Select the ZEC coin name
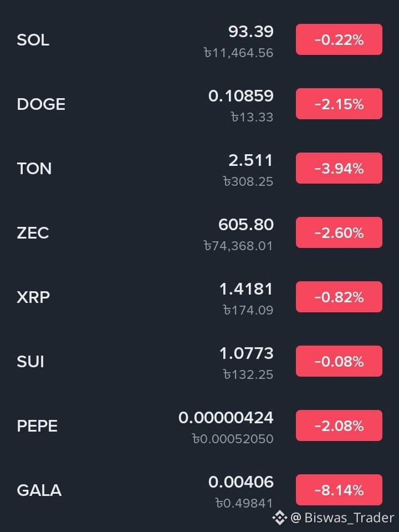Screen dimensions: 399x532 point(33,233)
